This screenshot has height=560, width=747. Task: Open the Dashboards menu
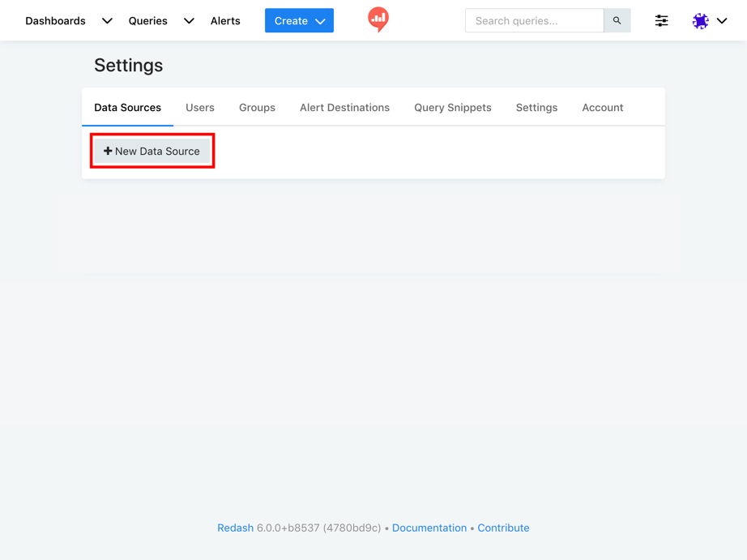click(x=55, y=21)
